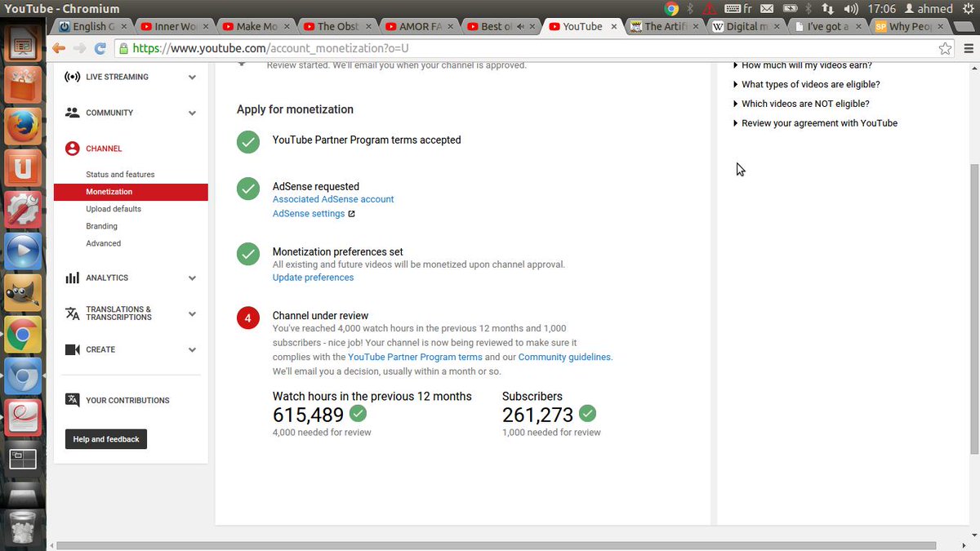Open the mail envelope indicator
980x551 pixels.
pos(767,9)
